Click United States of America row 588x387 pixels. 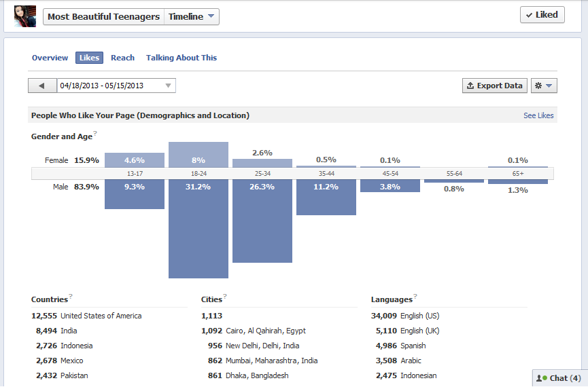click(86, 316)
